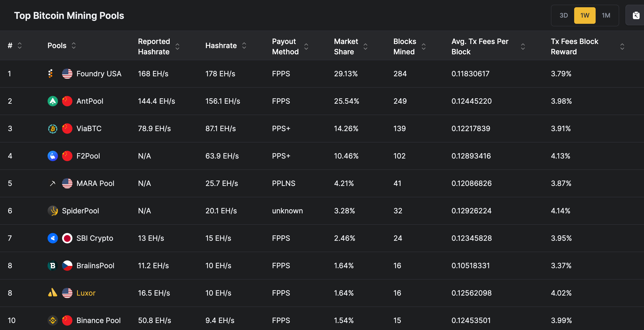Click the Luxor yellow logo icon
This screenshot has height=330, width=644.
[x=53, y=293]
